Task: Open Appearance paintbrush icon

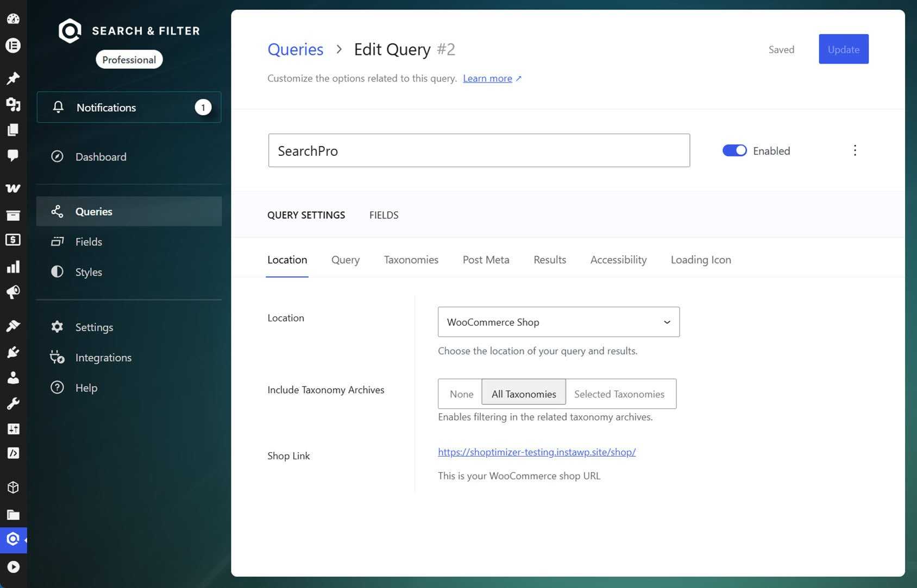Action: [x=13, y=326]
